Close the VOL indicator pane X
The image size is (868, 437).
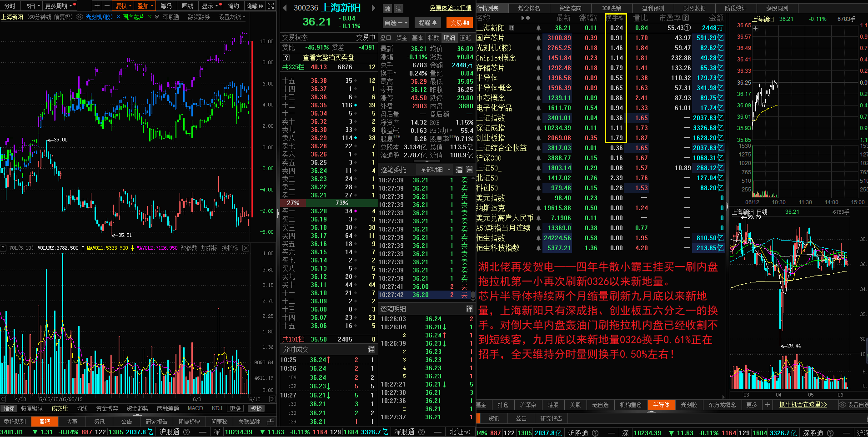(246, 248)
